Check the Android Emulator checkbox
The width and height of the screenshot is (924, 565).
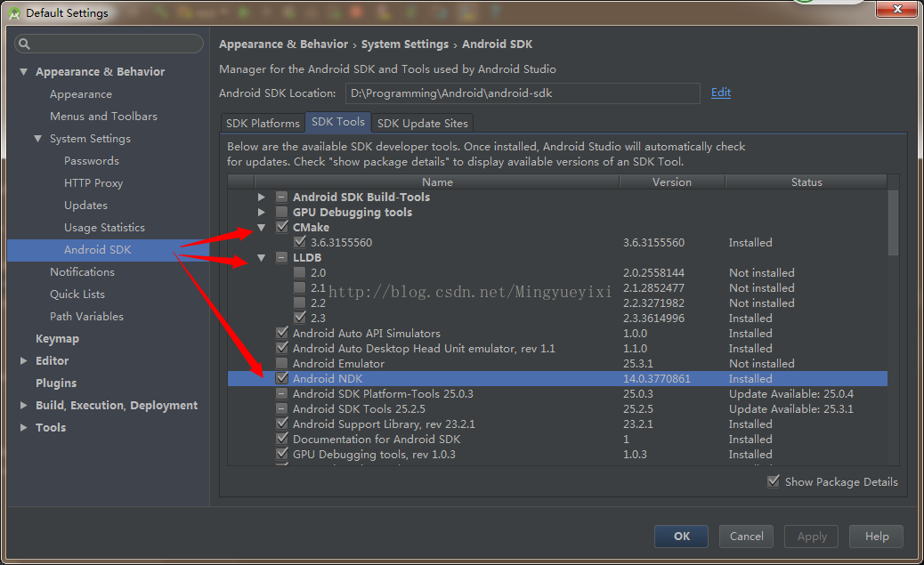(281, 364)
